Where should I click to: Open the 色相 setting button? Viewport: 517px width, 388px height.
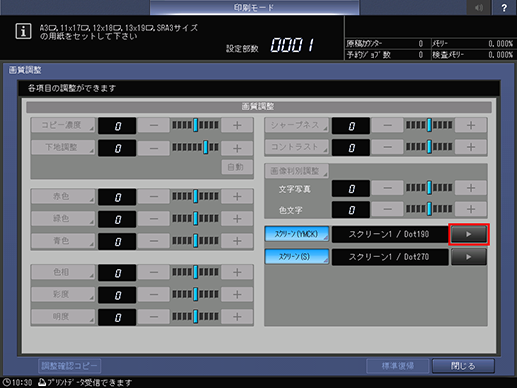63,272
